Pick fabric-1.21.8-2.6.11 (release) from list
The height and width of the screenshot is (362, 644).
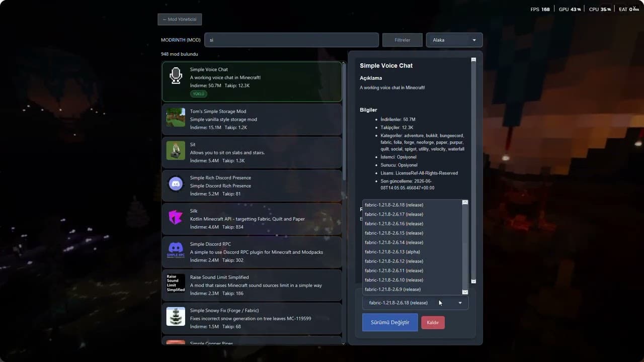click(x=412, y=270)
